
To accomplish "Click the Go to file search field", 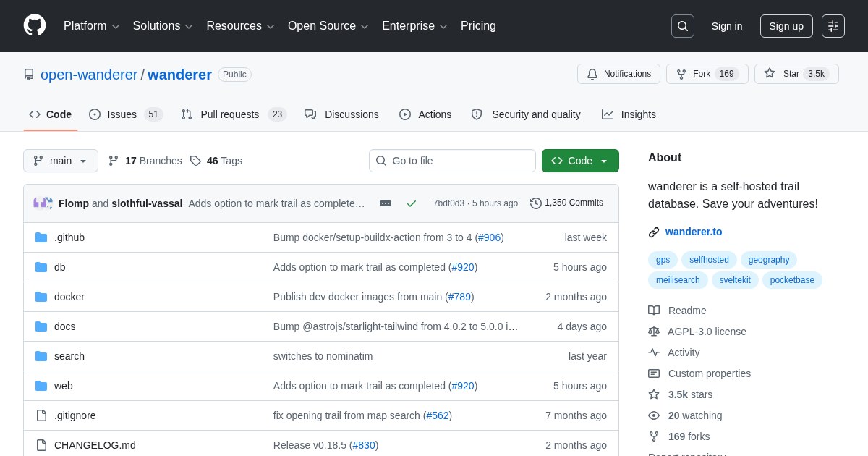I will pos(452,161).
